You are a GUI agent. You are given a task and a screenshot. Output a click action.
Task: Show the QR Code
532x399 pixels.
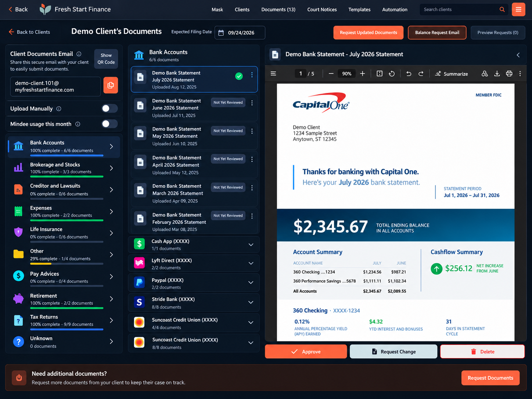point(106,59)
